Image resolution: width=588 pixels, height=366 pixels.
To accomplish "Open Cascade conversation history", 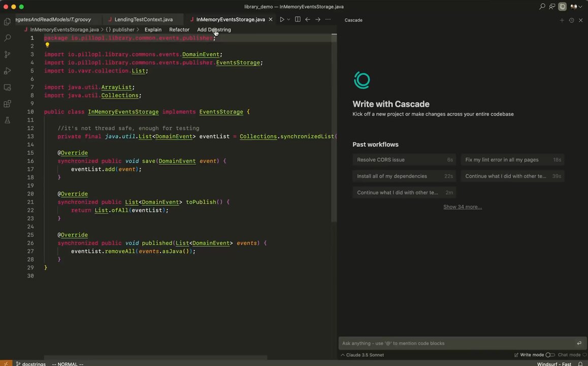I will [x=572, y=20].
